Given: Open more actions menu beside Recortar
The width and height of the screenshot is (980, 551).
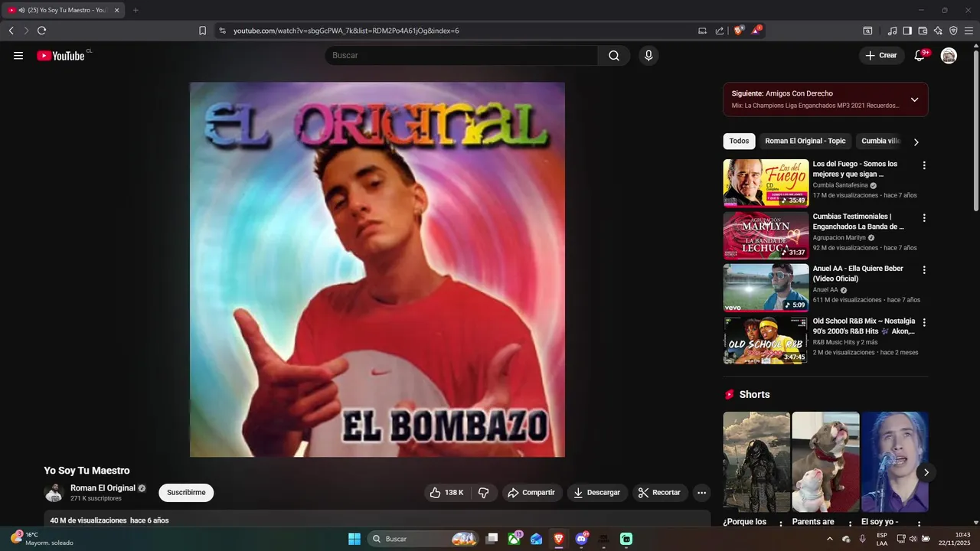Looking at the screenshot, I should (701, 493).
